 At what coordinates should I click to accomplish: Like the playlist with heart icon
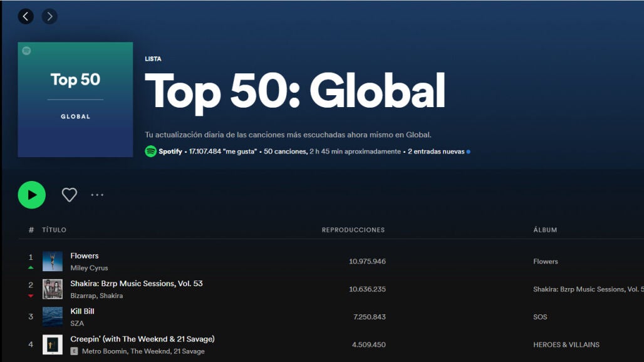click(x=70, y=195)
